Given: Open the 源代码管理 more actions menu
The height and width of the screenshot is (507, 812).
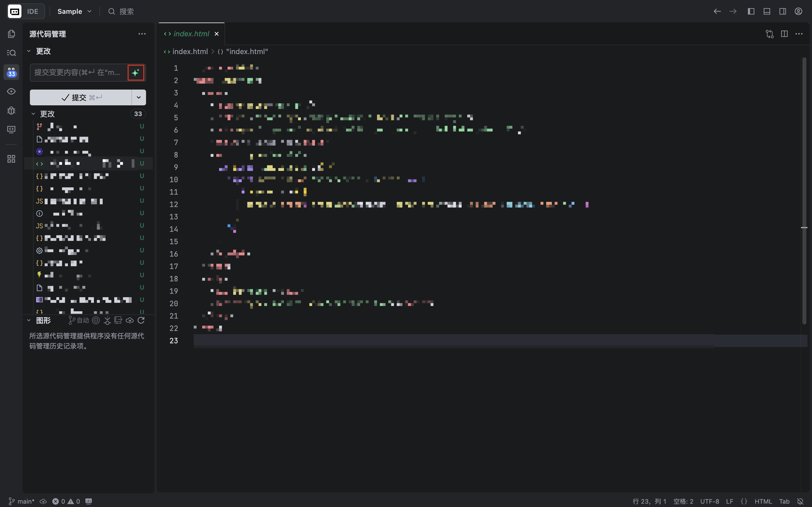Looking at the screenshot, I should pos(142,34).
